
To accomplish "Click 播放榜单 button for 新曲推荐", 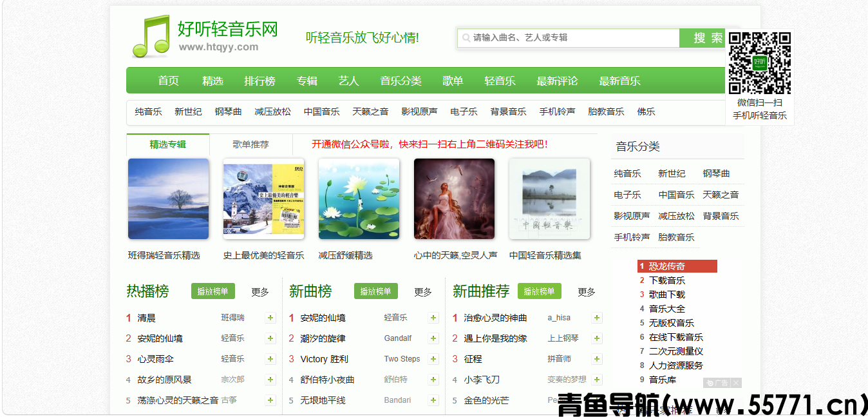I will [539, 291].
